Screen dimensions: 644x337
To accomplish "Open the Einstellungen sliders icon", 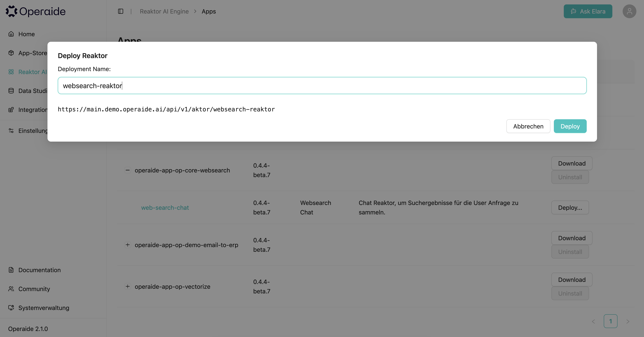I will [x=11, y=130].
